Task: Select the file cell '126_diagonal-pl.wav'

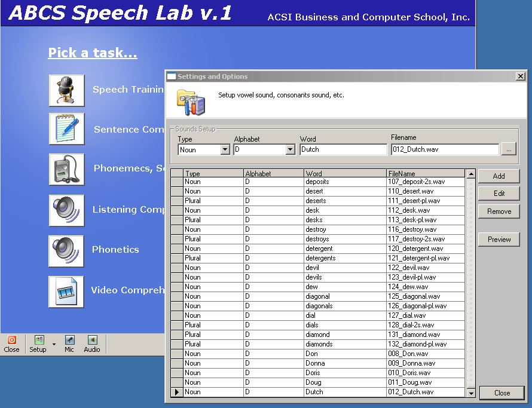Action: click(x=426, y=306)
